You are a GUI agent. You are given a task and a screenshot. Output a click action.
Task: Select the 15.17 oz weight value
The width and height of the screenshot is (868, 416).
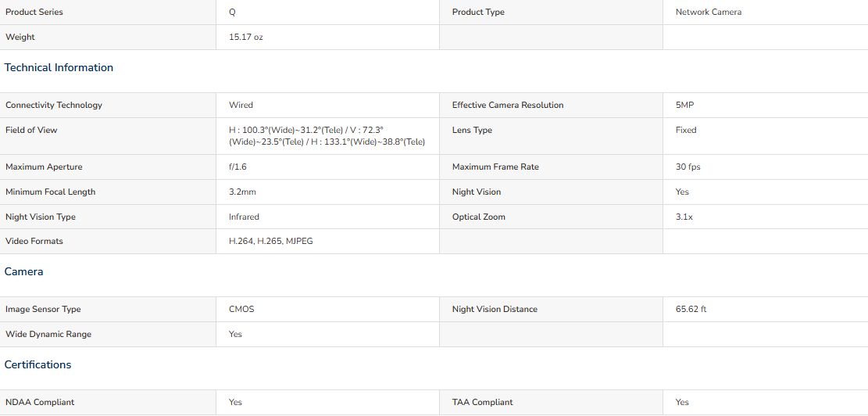tap(246, 37)
